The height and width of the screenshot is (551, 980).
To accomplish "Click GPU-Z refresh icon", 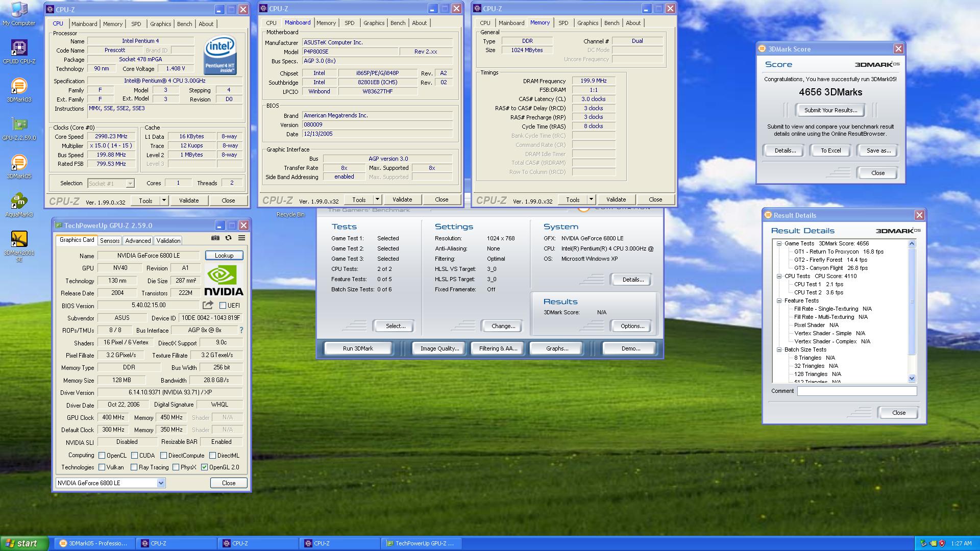I will 229,238.
